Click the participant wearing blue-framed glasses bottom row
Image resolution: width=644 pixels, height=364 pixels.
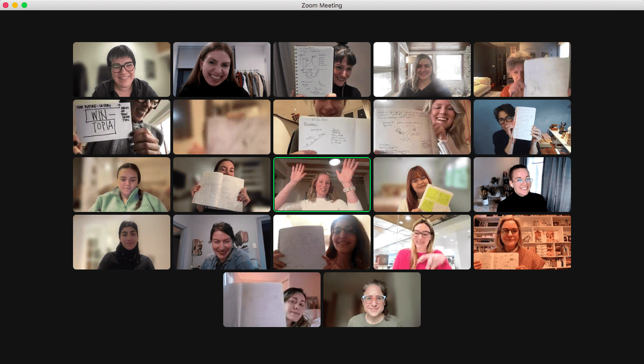click(x=372, y=299)
